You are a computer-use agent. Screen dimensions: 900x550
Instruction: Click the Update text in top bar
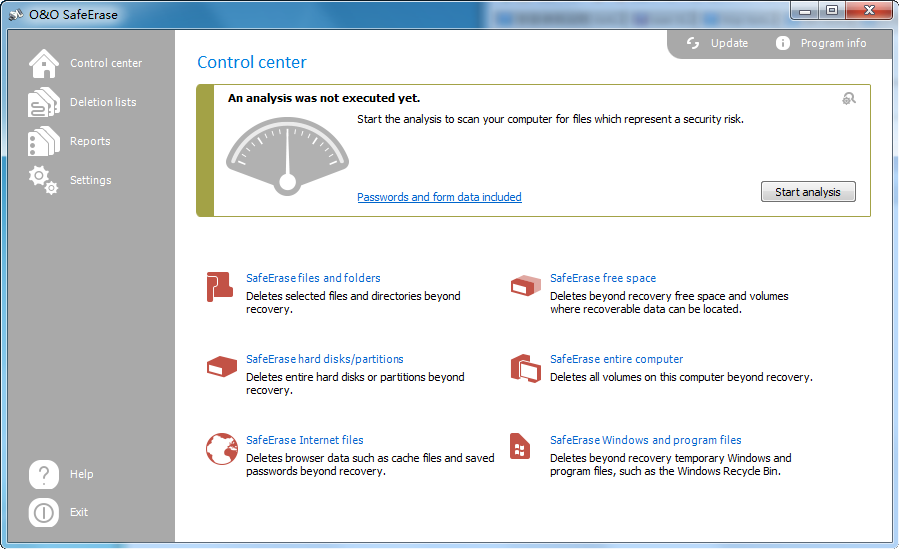tap(730, 43)
